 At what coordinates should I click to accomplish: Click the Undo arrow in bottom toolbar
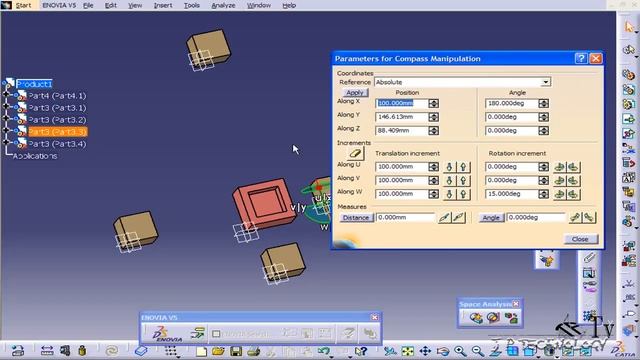coord(324,351)
